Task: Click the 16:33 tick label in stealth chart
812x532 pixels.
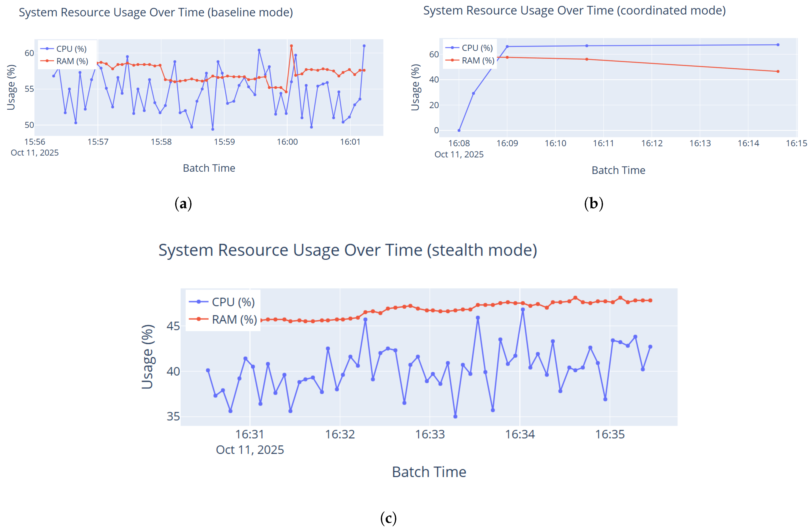Action: click(429, 434)
